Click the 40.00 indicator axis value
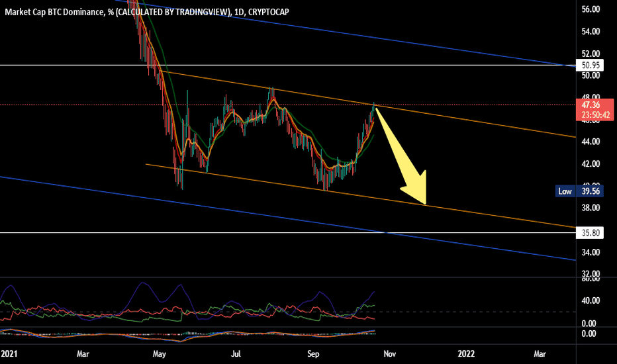This screenshot has height=364, width=617. click(x=591, y=300)
